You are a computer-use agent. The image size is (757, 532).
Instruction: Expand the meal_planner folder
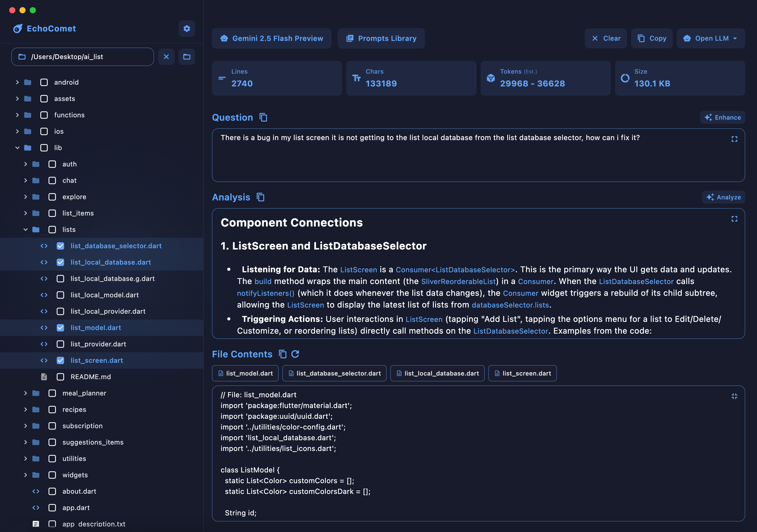click(x=25, y=393)
